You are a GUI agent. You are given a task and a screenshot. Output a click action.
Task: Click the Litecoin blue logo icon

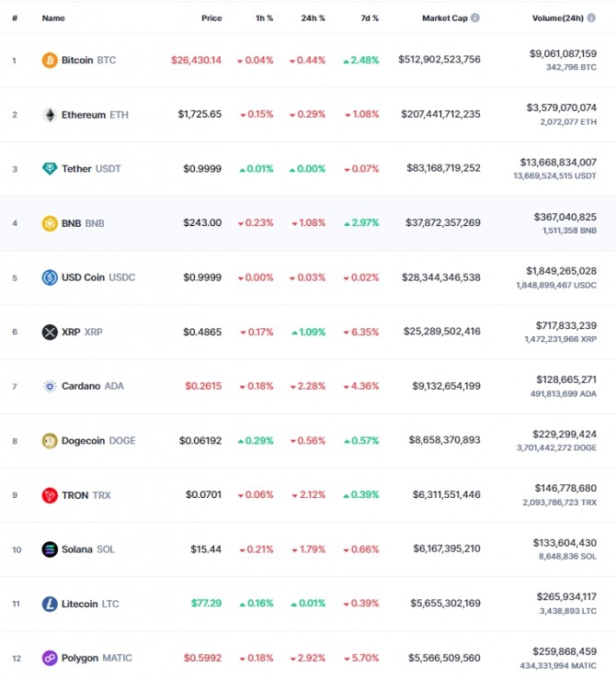(50, 604)
